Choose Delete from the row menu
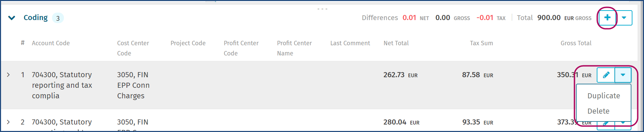Viewport: 644px width, 132px height. pyautogui.click(x=598, y=111)
